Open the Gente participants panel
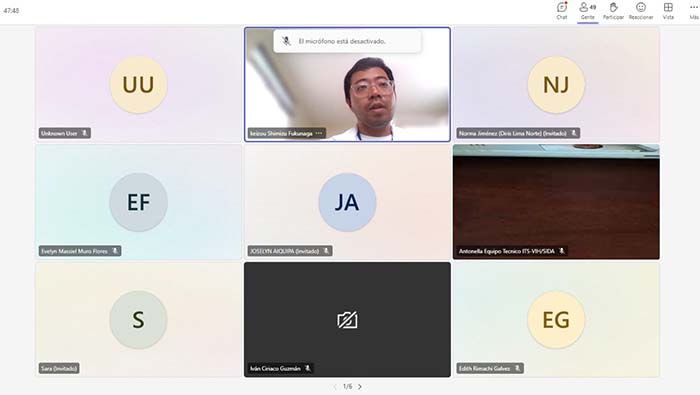700x395 pixels. click(588, 11)
